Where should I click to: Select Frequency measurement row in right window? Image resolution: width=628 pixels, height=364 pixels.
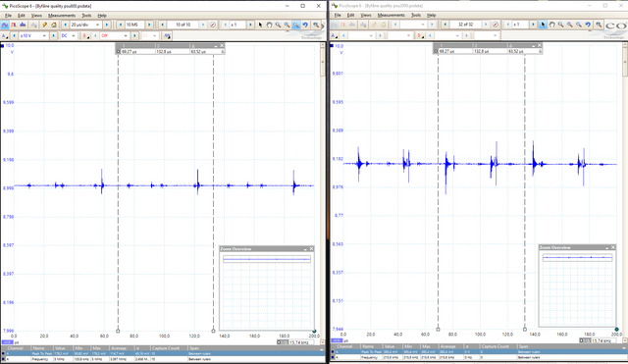pos(479,357)
